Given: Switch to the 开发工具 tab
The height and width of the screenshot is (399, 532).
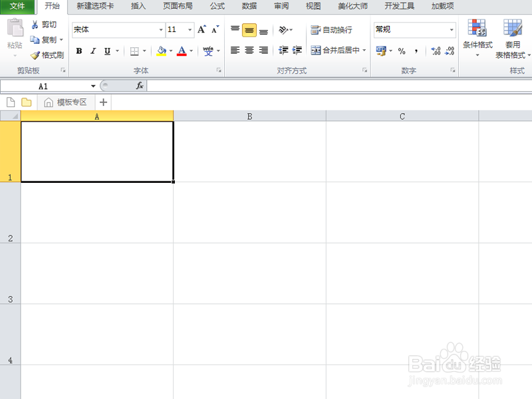Looking at the screenshot, I should coord(400,6).
